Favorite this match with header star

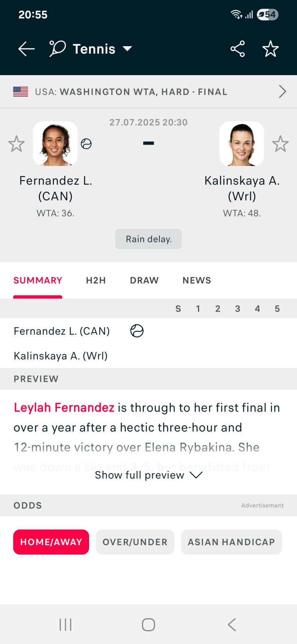click(x=270, y=49)
